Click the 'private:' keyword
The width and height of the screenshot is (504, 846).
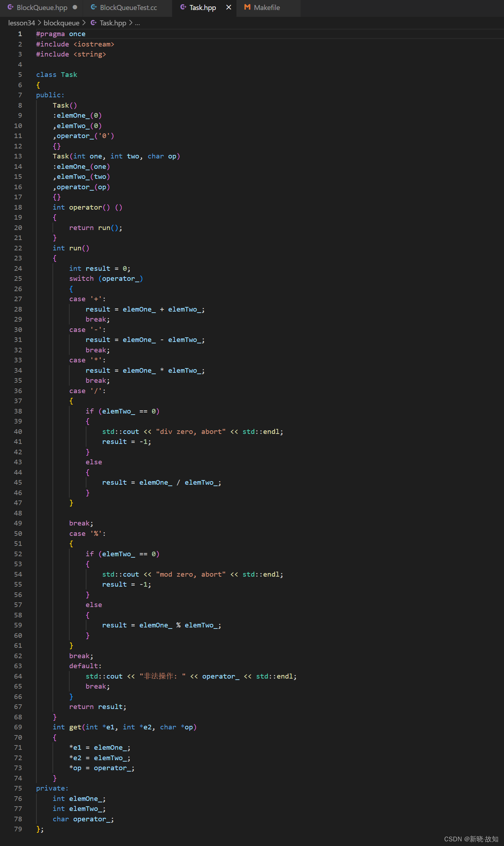click(x=52, y=788)
